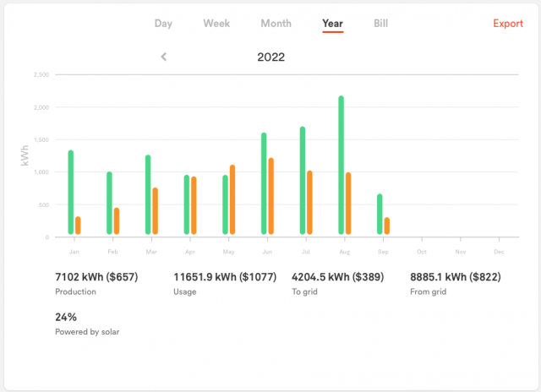Switch to the Week tab

click(216, 24)
